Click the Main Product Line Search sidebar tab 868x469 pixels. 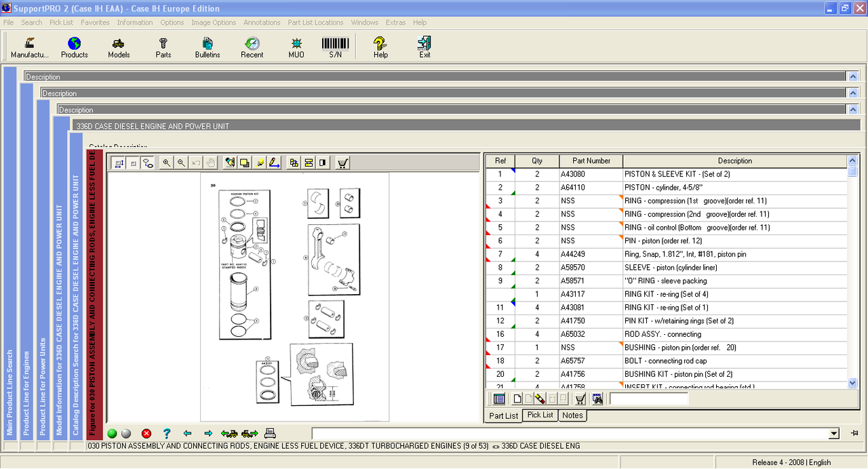(x=10, y=252)
